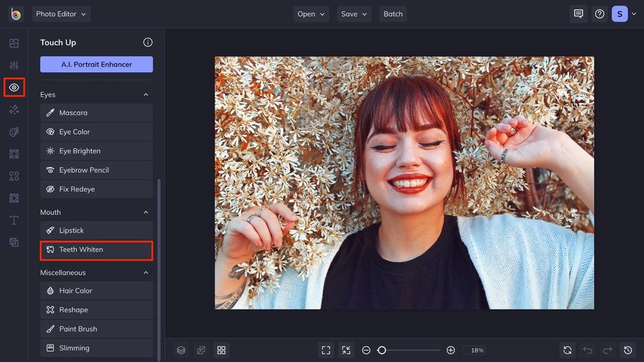Collapse the Miscellaneous section
This screenshot has width=644, height=362.
(145, 273)
